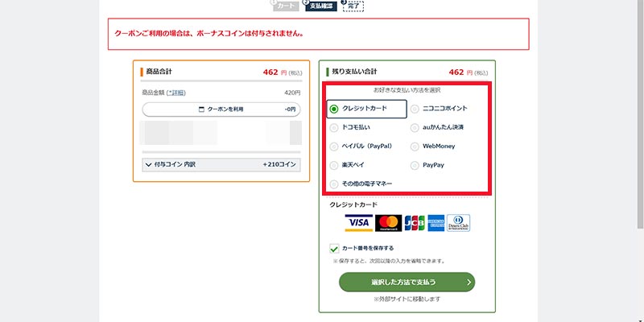This screenshot has height=322, width=644.
Task: Choose ドコモ払い as payment method
Action: [x=334, y=127]
